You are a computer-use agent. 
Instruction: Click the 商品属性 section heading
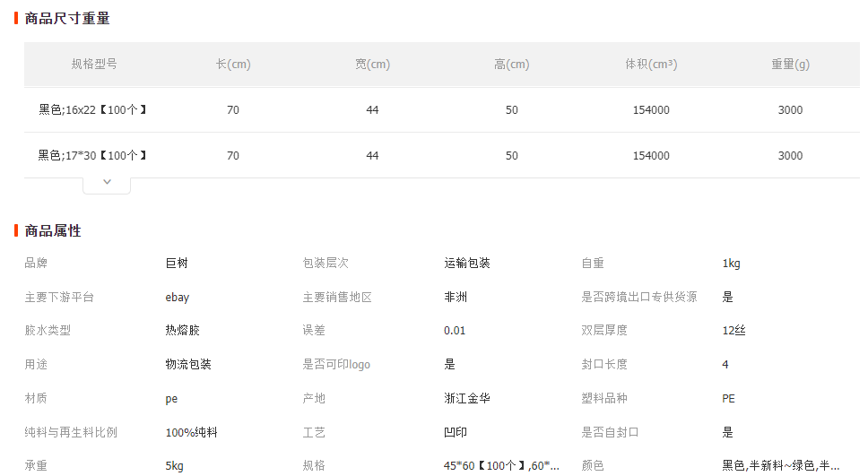pyautogui.click(x=53, y=230)
